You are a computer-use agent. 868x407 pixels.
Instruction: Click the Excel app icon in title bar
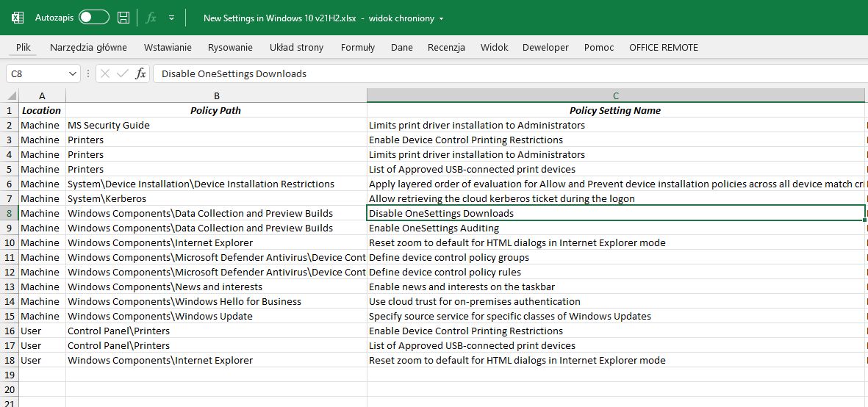tap(18, 18)
